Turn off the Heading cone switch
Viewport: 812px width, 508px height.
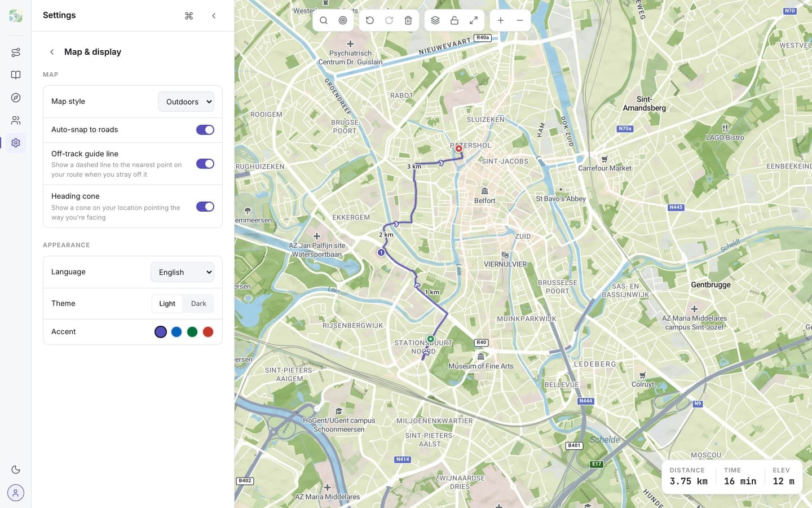(x=205, y=207)
